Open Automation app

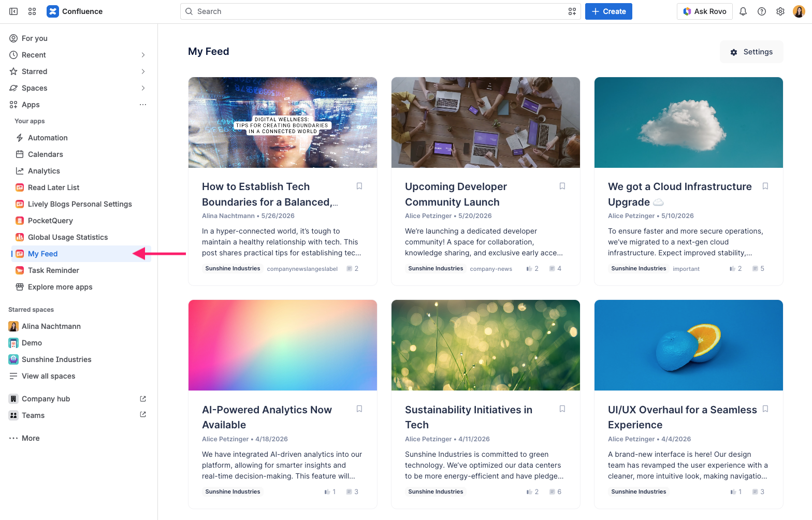point(81,138)
